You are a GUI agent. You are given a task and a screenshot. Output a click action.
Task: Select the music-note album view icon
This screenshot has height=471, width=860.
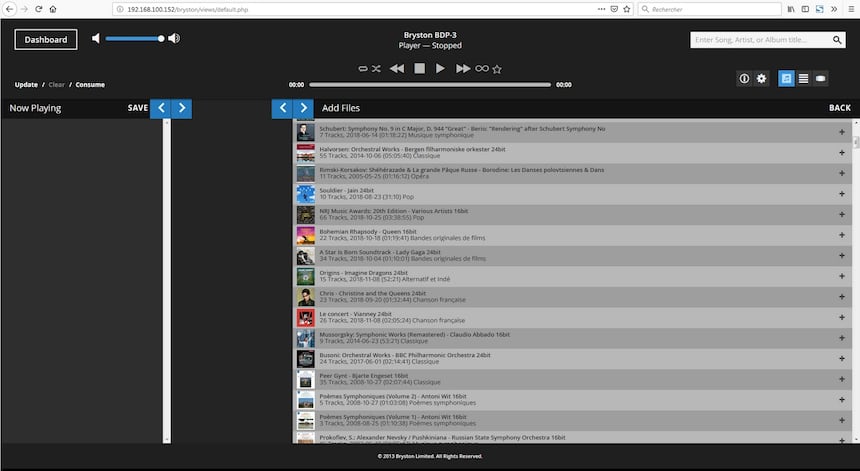pos(786,78)
